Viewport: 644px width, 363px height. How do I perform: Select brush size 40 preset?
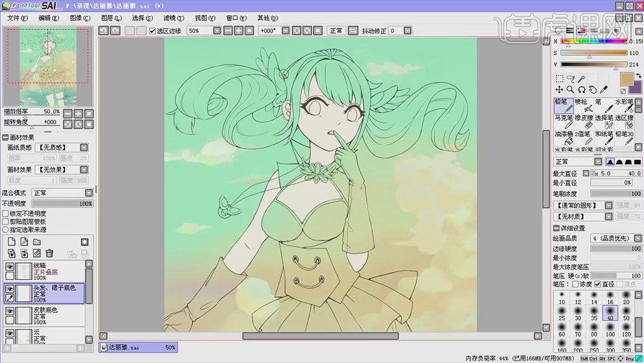pos(610,314)
